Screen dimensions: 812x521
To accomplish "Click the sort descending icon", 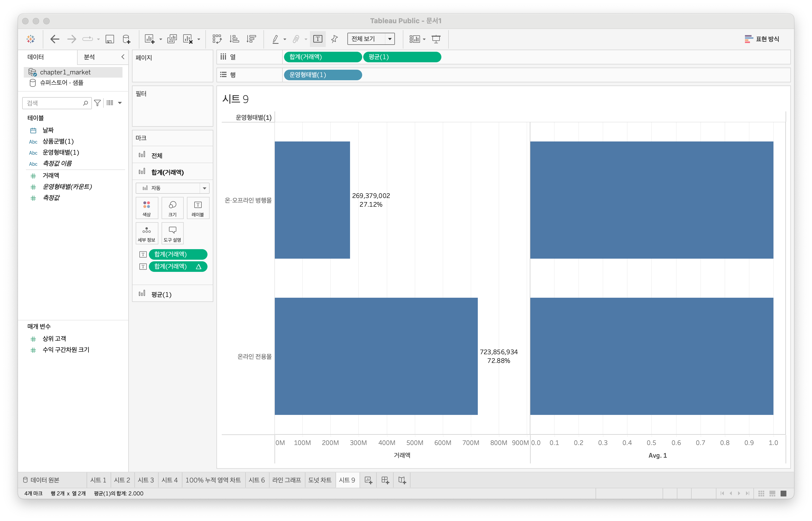I will click(251, 39).
